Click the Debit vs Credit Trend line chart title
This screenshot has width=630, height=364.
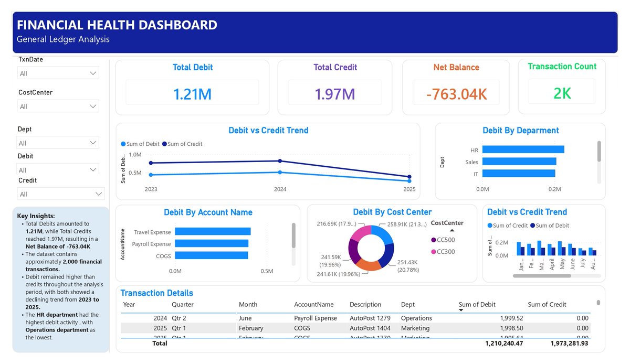click(268, 130)
